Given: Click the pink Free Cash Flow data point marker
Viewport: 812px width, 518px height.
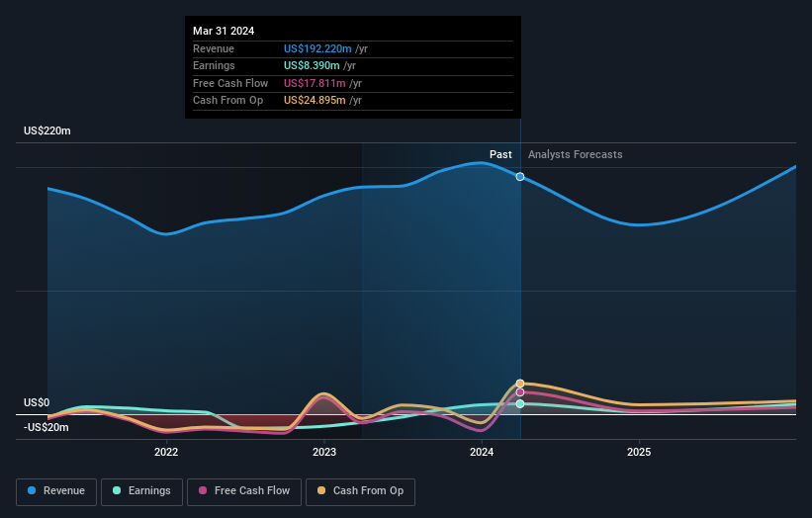Looking at the screenshot, I should point(520,392).
